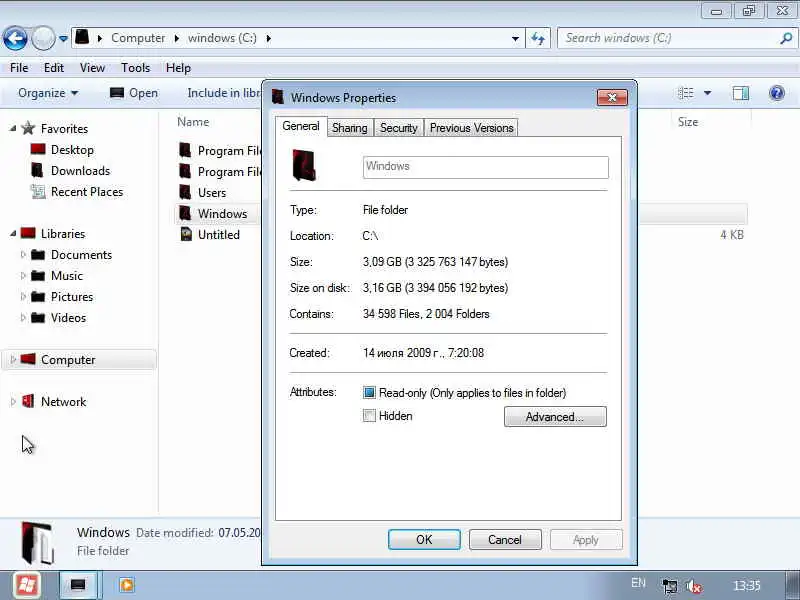Collapse the Libraries group

click(x=13, y=234)
